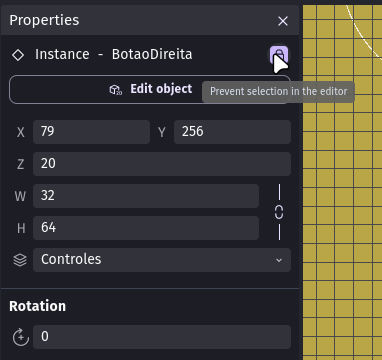
Task: Toggle the lock to prevent selection in editor
Action: pyautogui.click(x=279, y=55)
